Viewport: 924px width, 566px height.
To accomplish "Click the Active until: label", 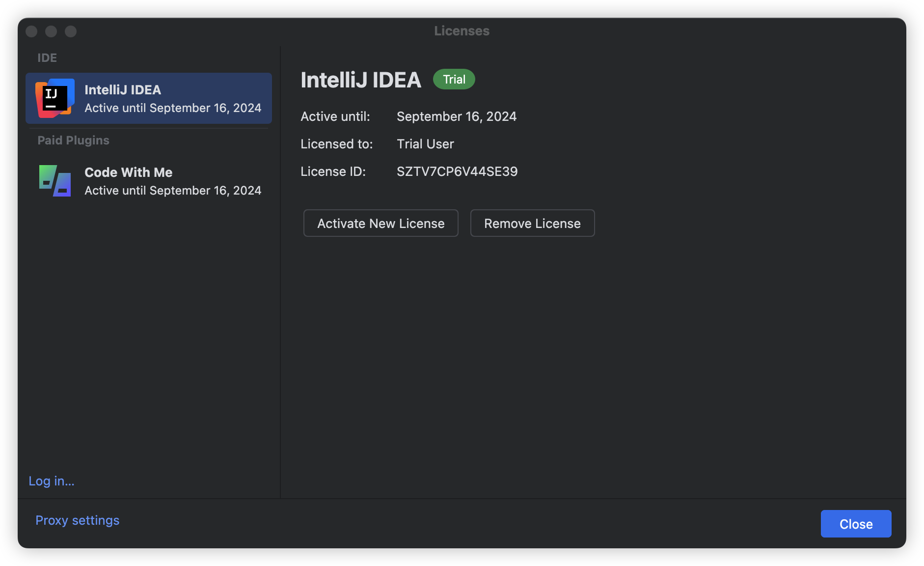I will (335, 116).
